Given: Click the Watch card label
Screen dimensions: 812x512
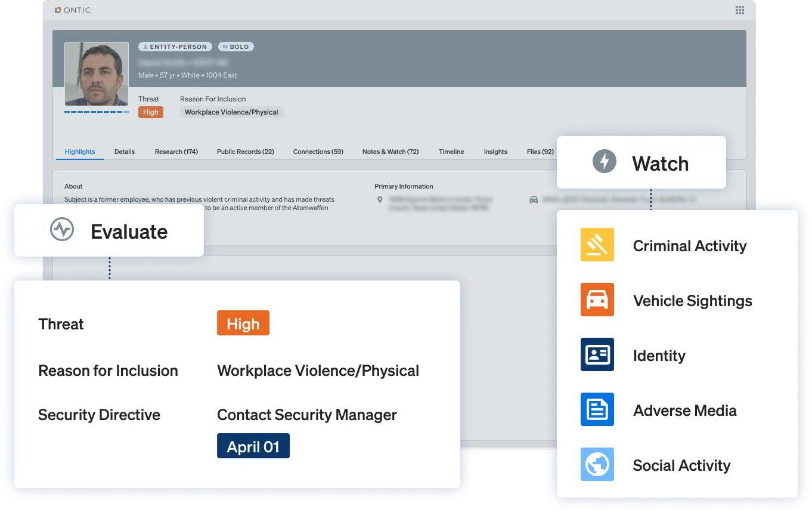Looking at the screenshot, I should pyautogui.click(x=660, y=163).
